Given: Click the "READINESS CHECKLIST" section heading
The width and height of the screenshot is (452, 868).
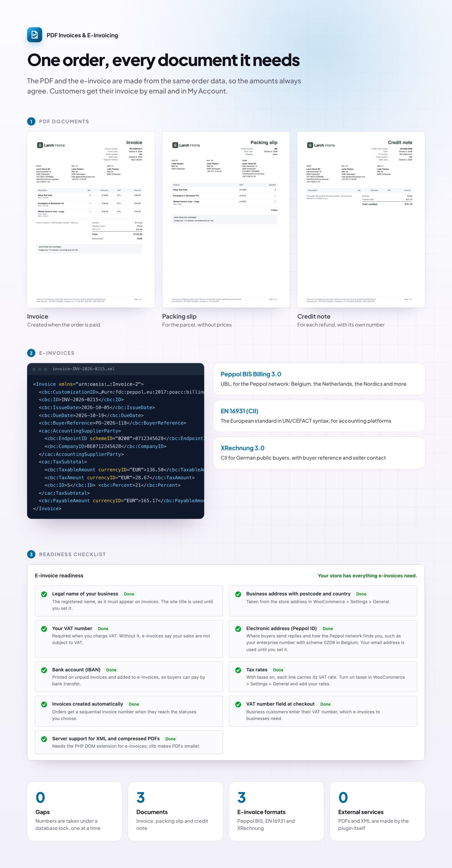Looking at the screenshot, I should [72, 554].
